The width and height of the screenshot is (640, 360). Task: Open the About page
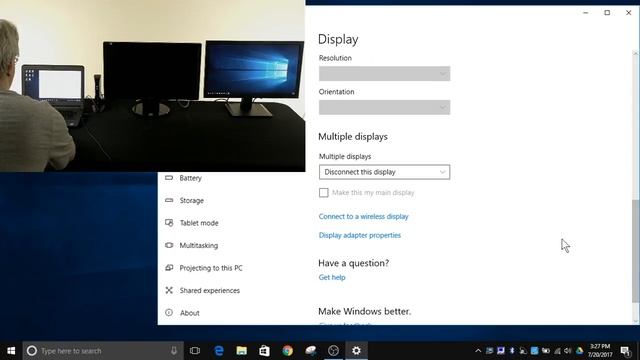coord(190,313)
